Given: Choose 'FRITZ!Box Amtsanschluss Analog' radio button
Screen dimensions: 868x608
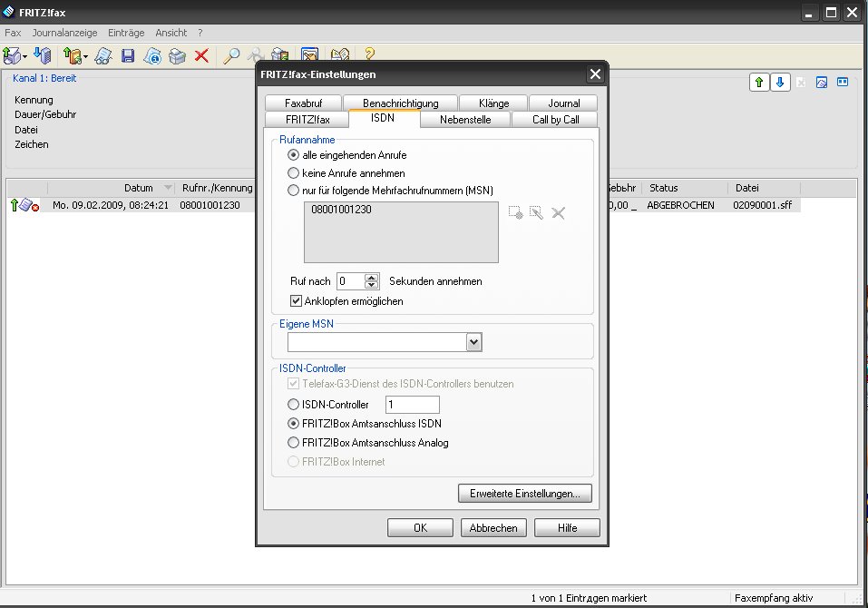Looking at the screenshot, I should pyautogui.click(x=293, y=443).
